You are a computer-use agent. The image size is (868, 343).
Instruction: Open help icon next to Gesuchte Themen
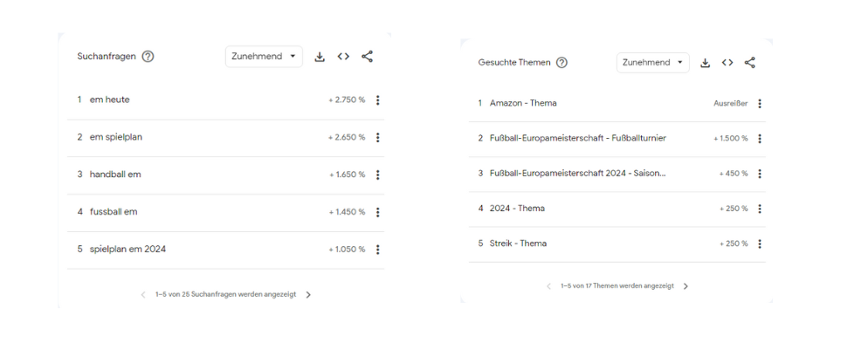[x=561, y=63]
